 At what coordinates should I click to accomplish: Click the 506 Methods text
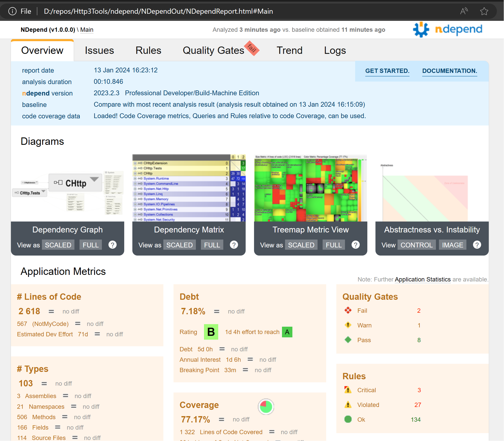[36, 417]
